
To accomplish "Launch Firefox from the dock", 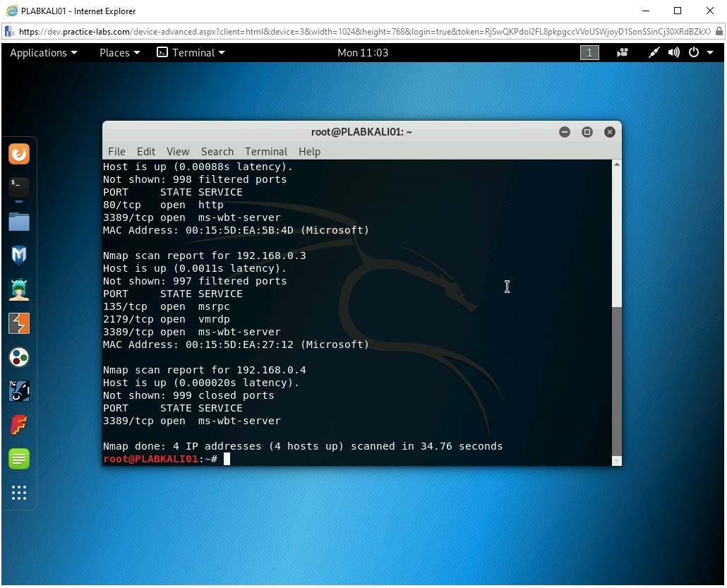I will (x=19, y=154).
